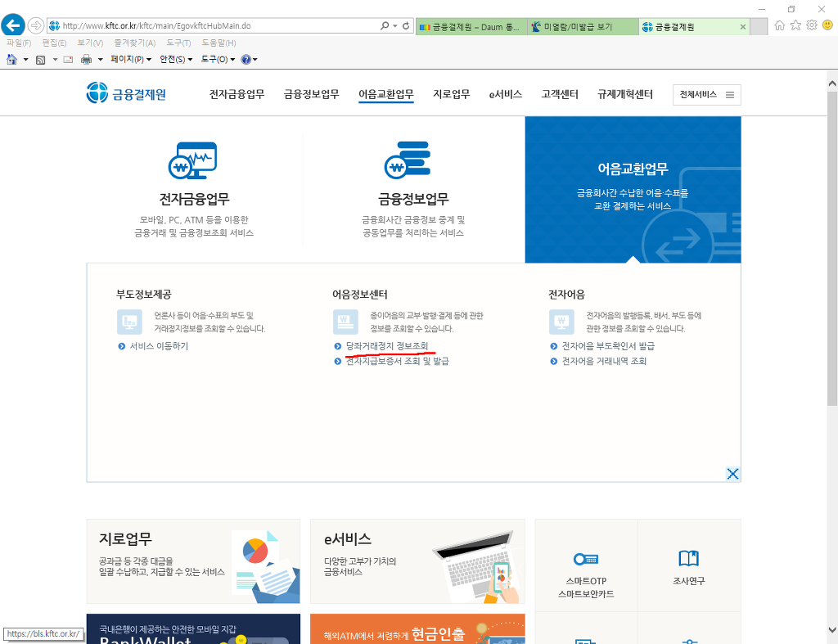
Task: Switch to the 미열람/미발급 보기 tab
Action: point(583,27)
